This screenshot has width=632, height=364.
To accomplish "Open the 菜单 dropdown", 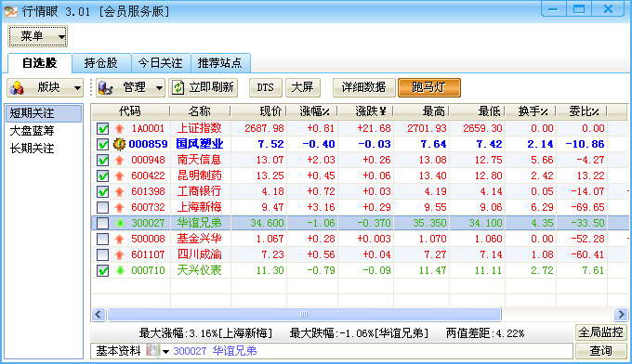I will (x=38, y=36).
